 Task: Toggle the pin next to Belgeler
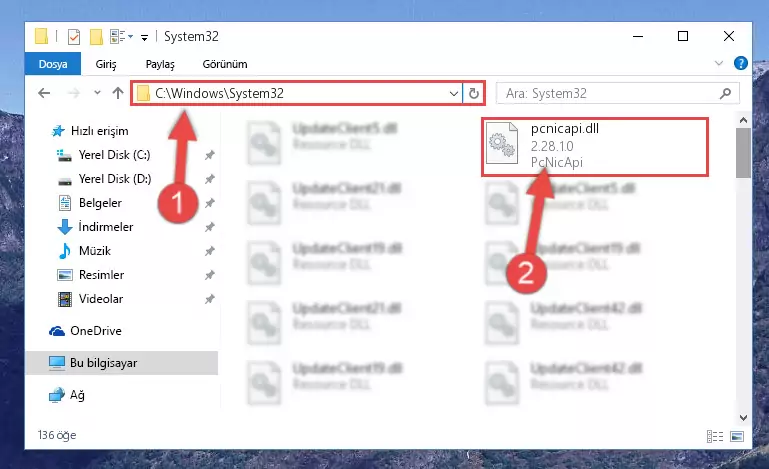[x=209, y=203]
